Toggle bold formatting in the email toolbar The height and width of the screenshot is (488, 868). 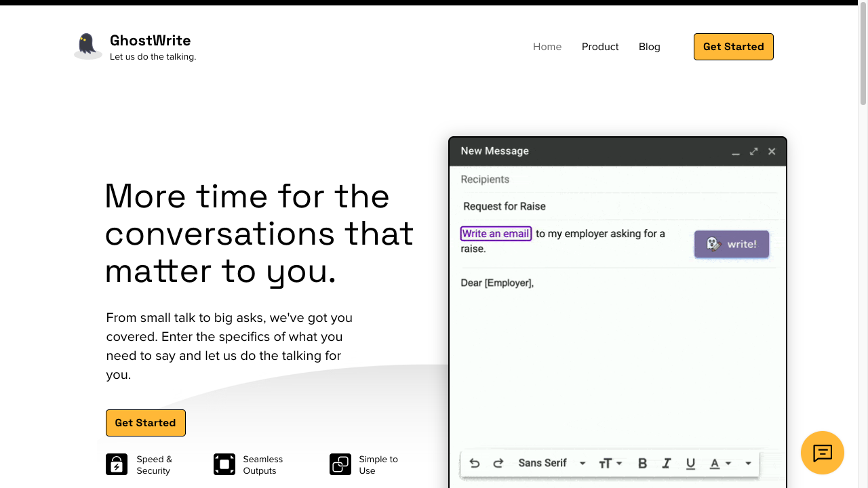pos(642,464)
